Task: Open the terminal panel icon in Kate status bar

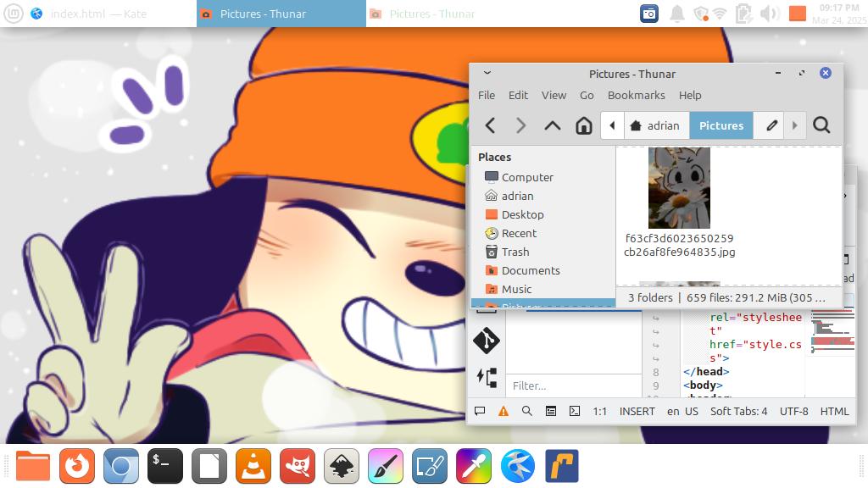Action: [x=575, y=411]
